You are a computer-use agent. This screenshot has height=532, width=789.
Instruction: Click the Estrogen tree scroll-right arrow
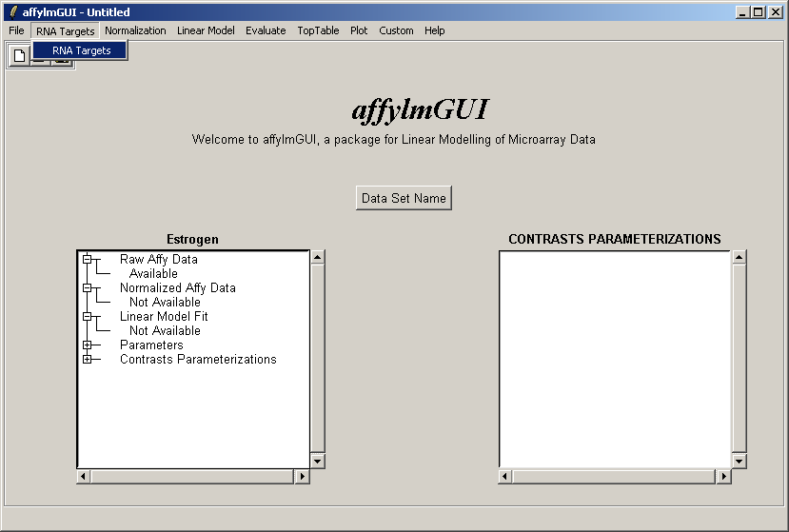(x=303, y=476)
